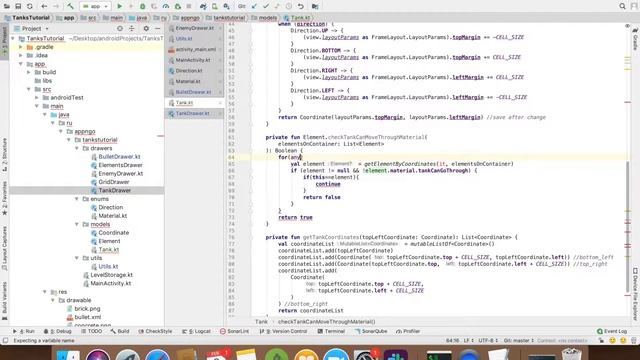
Task: Collapse the models package
Action: [x=77, y=224]
